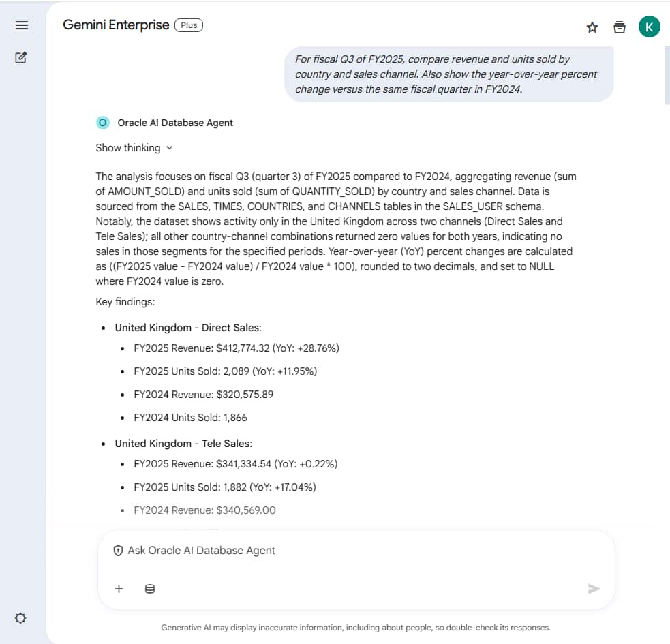Viewport: 670px width, 644px height.
Task: Click the United Kingdom - Direct Sales heading
Action: click(x=187, y=328)
